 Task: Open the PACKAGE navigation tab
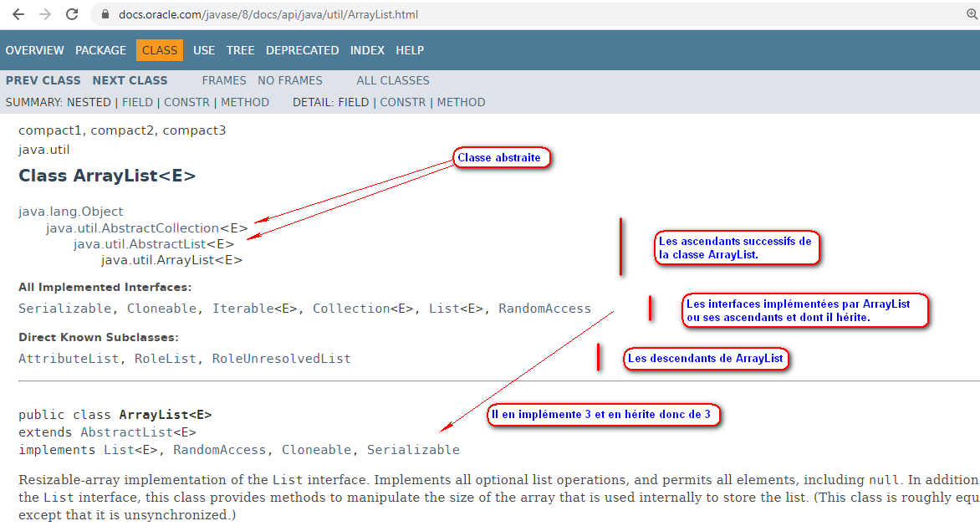[x=100, y=50]
